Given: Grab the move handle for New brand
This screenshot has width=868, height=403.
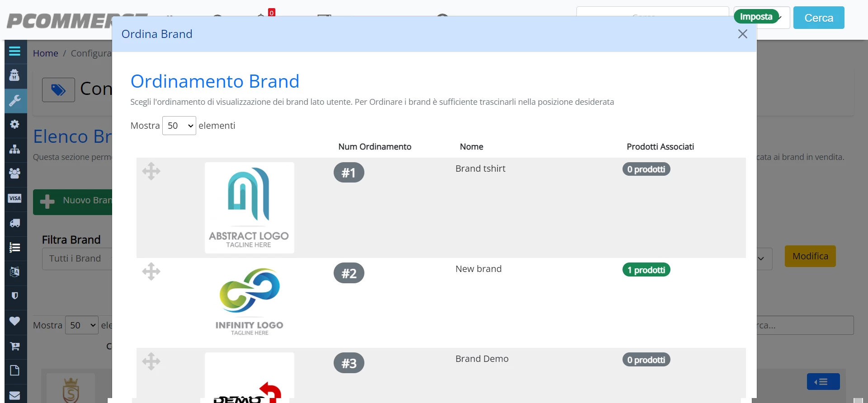Looking at the screenshot, I should [151, 272].
